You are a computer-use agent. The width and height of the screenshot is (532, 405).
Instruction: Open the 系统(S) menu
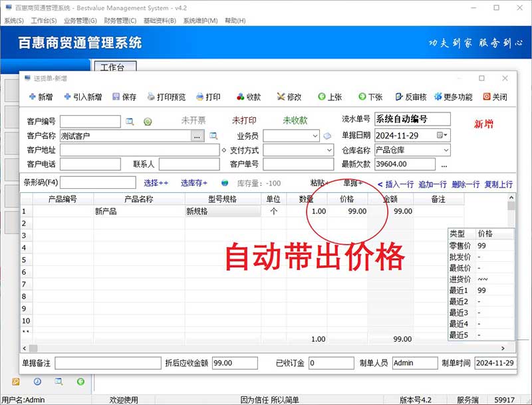tap(14, 21)
